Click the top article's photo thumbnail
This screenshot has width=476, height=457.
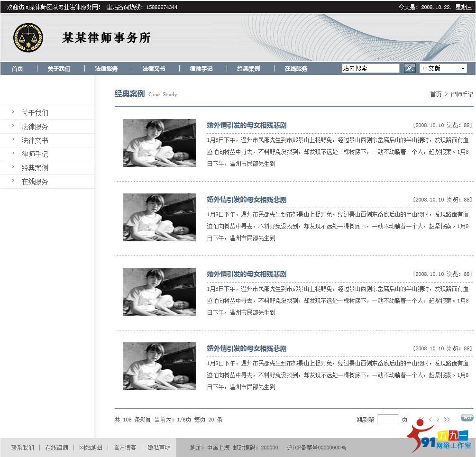pos(159,143)
